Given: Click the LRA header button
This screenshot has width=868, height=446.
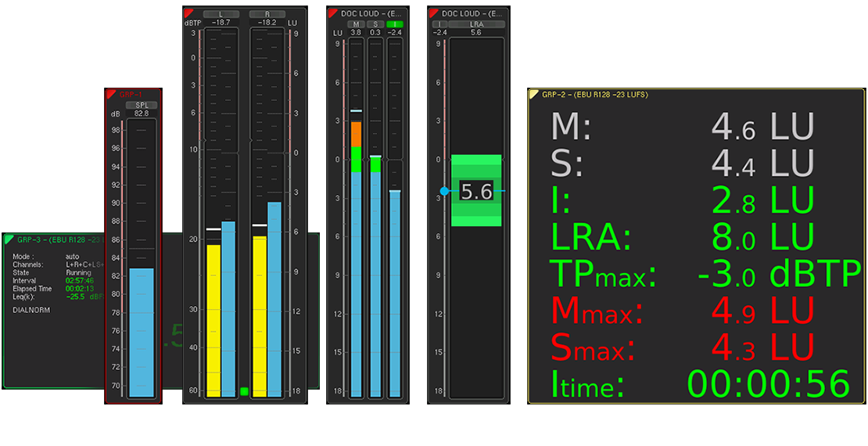Looking at the screenshot, I should [476, 24].
